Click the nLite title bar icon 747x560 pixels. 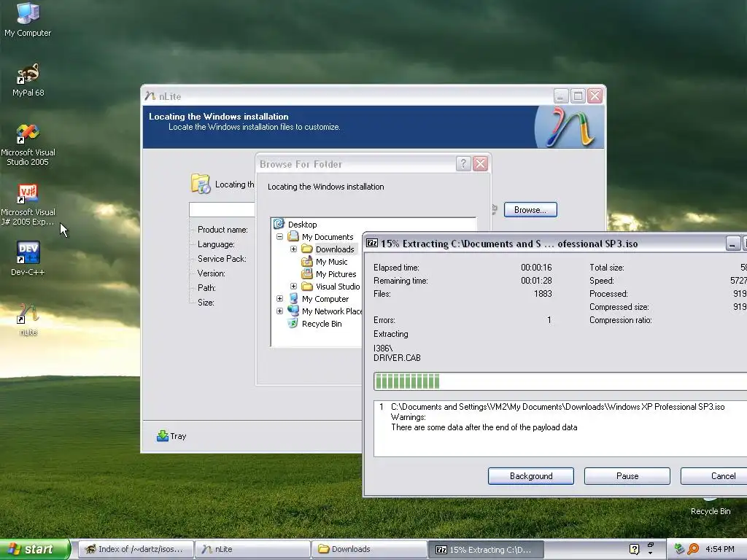point(150,96)
